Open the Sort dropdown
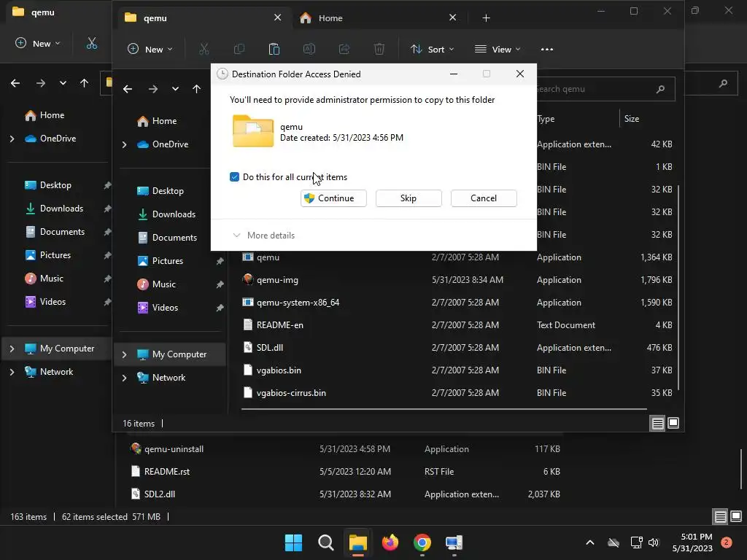 coord(432,49)
